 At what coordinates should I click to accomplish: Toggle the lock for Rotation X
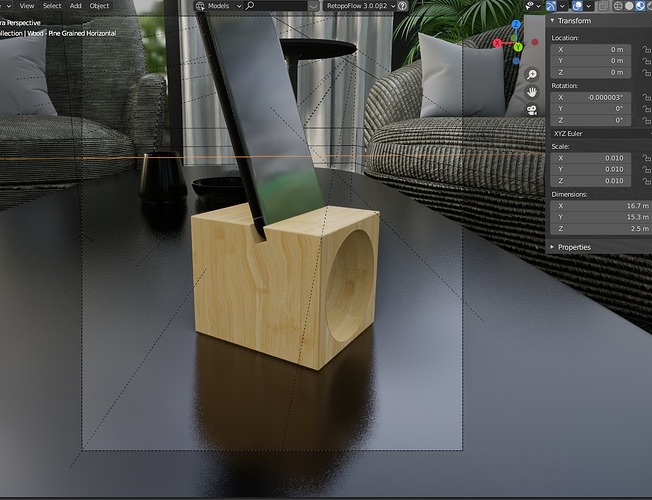(x=647, y=97)
